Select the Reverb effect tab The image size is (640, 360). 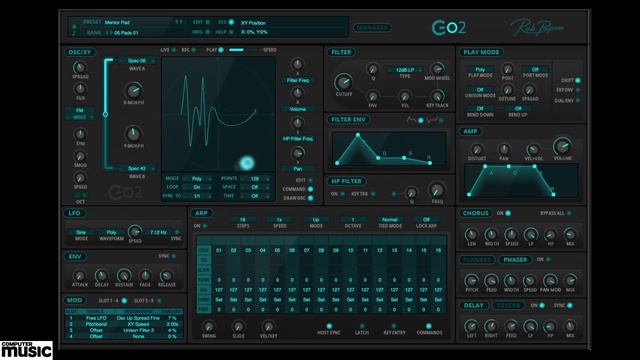click(509, 305)
